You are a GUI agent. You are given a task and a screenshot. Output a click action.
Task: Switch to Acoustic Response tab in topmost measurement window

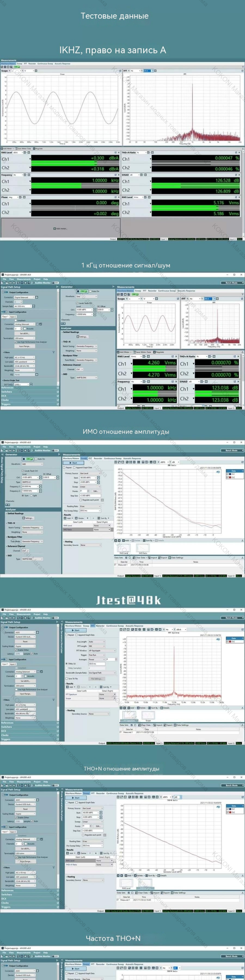(62, 64)
